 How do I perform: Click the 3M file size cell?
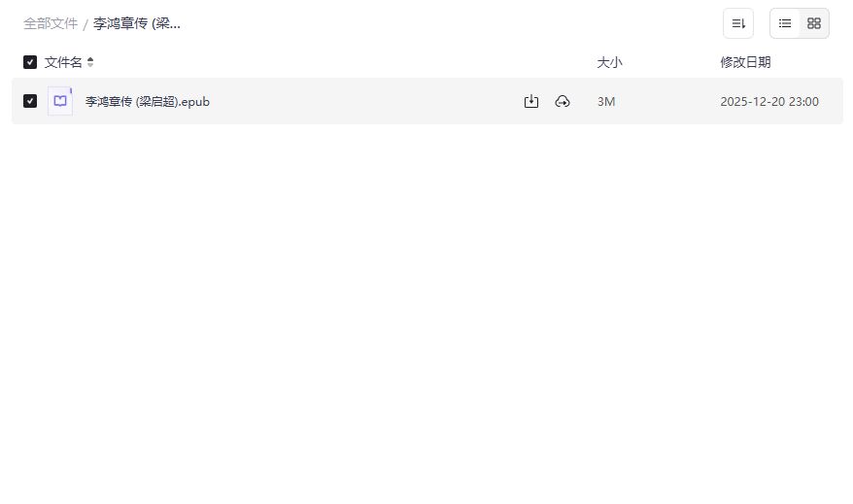[606, 101]
